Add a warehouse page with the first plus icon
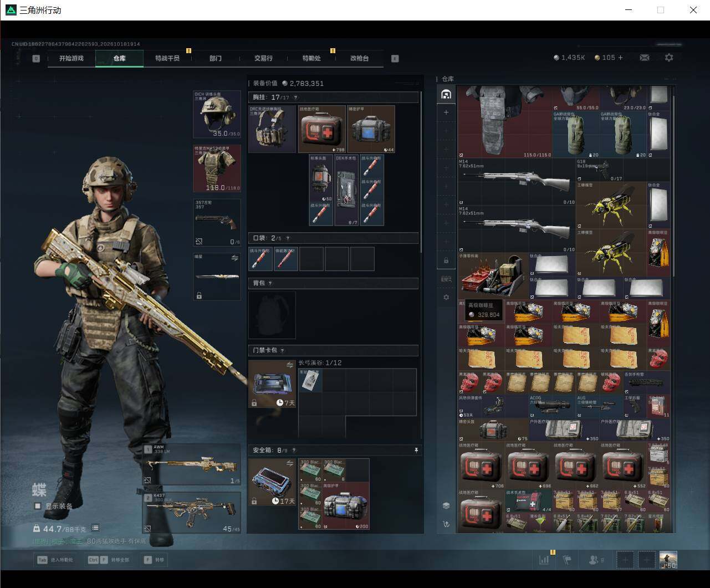This screenshot has height=588, width=710. (x=446, y=113)
